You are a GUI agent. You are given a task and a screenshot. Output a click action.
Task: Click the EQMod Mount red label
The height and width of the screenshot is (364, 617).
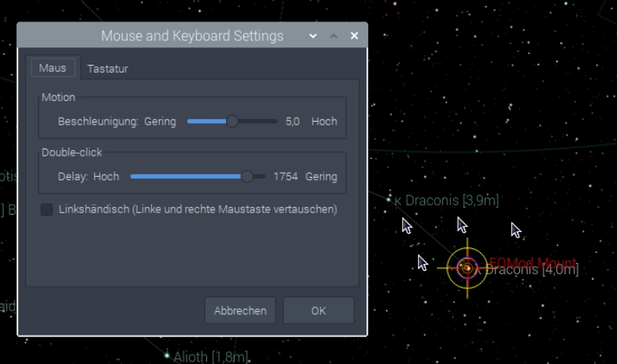[x=532, y=262]
